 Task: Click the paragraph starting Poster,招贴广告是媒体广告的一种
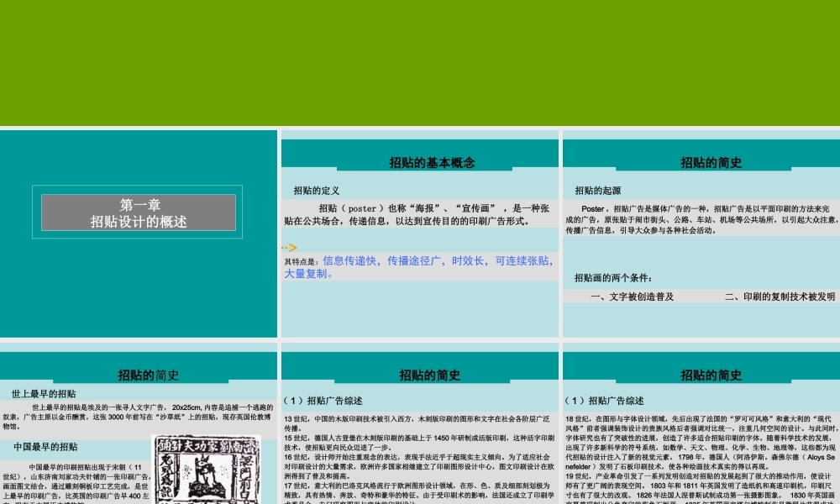point(701,219)
